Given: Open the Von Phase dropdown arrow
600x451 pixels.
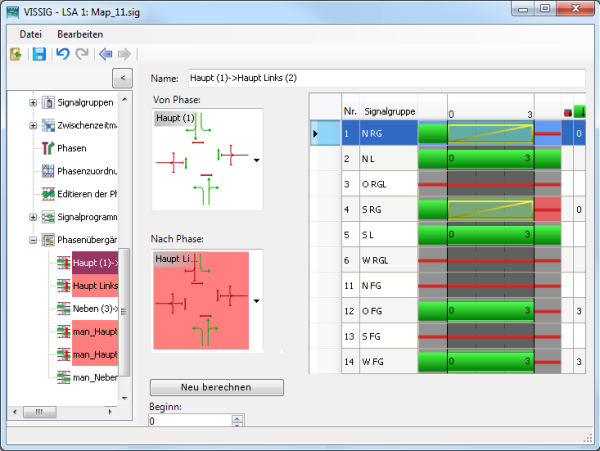Looking at the screenshot, I should click(x=257, y=160).
